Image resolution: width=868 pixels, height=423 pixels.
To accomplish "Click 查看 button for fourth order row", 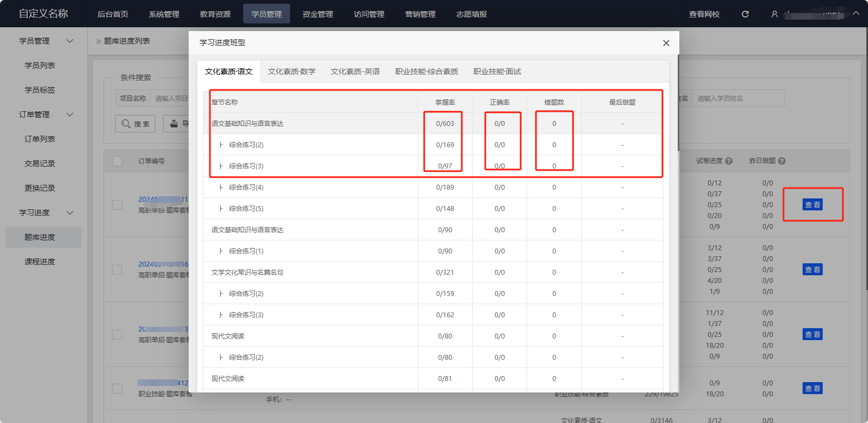I will pyautogui.click(x=812, y=388).
